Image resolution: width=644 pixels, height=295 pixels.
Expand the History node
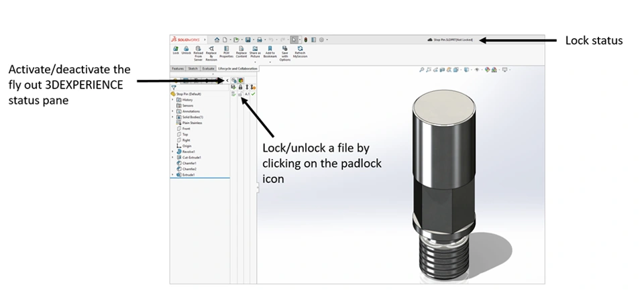click(172, 100)
